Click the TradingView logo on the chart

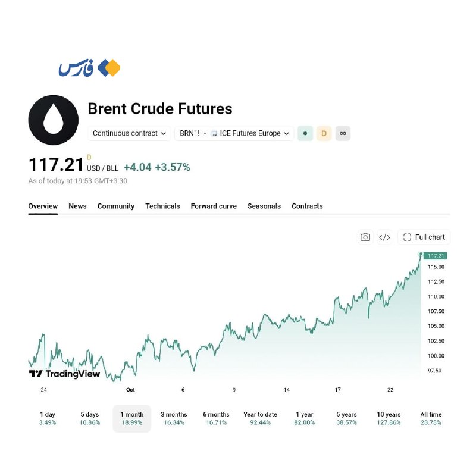click(x=64, y=374)
